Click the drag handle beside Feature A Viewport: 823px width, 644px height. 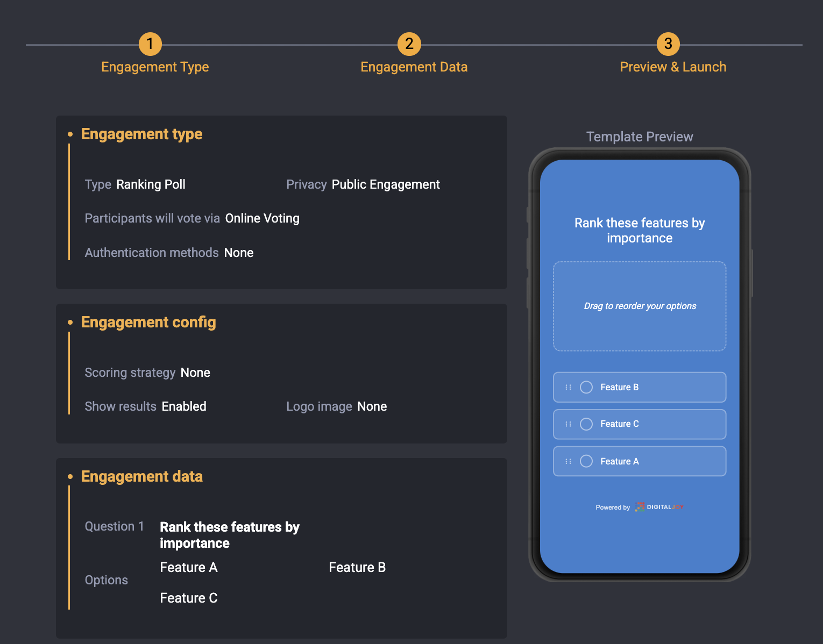(x=568, y=461)
